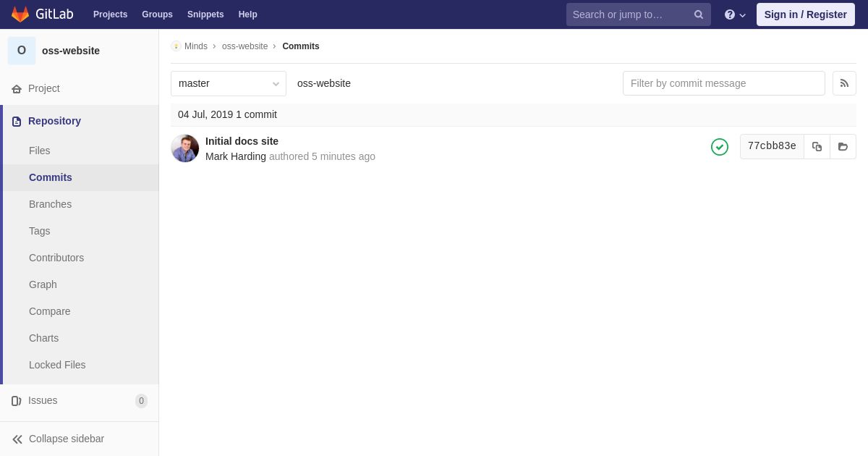The image size is (868, 456).
Task: Open Tags in the sidebar
Action: 81,231
